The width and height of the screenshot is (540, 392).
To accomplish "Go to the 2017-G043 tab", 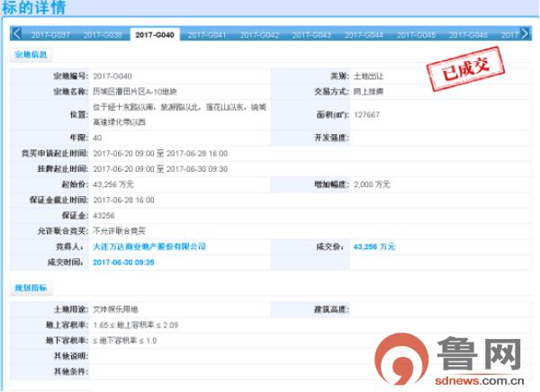I will pyautogui.click(x=311, y=34).
